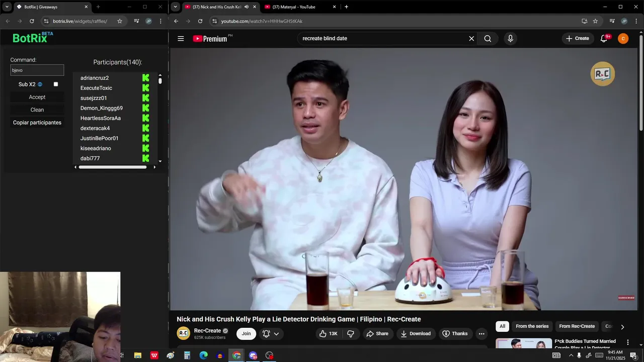Show hidden system tray icons
Image resolution: width=644 pixels, height=362 pixels.
[x=571, y=355]
